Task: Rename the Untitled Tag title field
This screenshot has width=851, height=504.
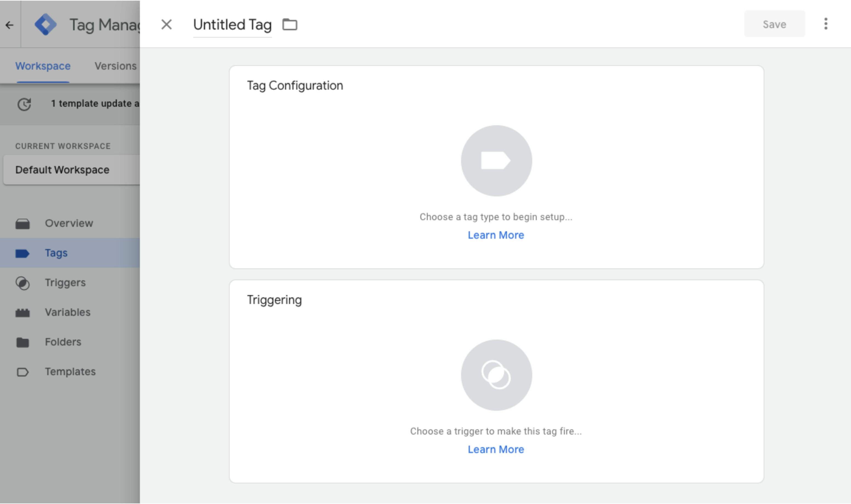Action: coord(232,25)
